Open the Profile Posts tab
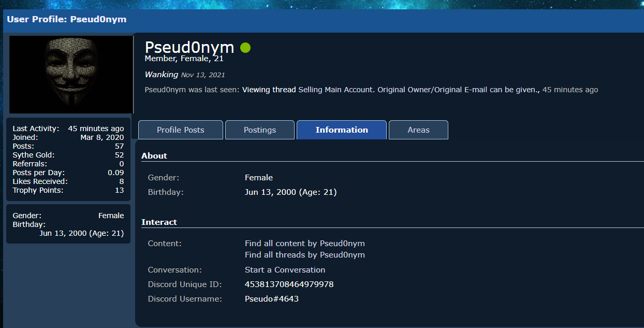This screenshot has width=644, height=328. click(x=181, y=130)
